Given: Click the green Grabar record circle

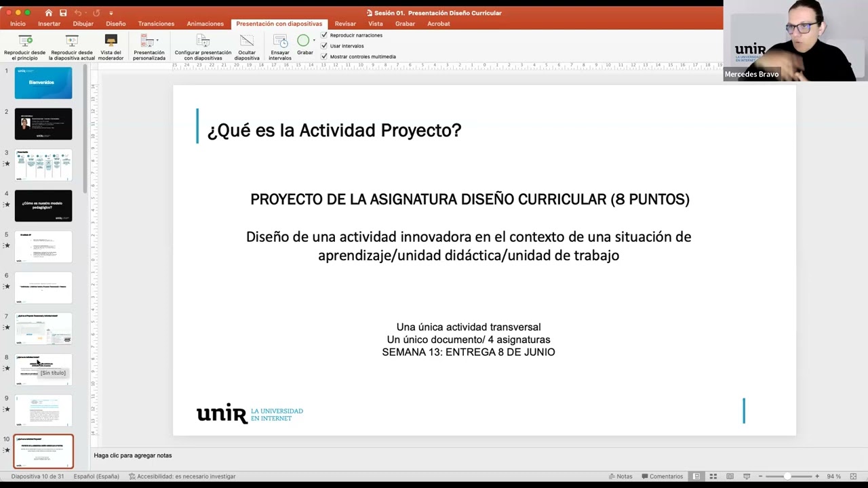Looking at the screenshot, I should tap(303, 41).
